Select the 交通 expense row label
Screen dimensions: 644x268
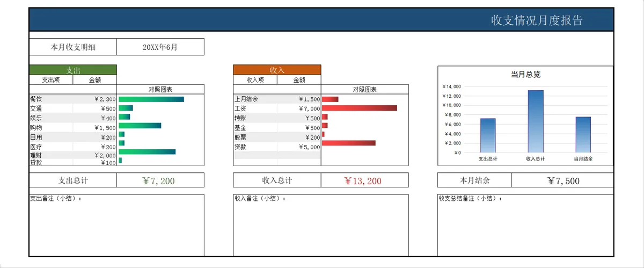pyautogui.click(x=36, y=108)
